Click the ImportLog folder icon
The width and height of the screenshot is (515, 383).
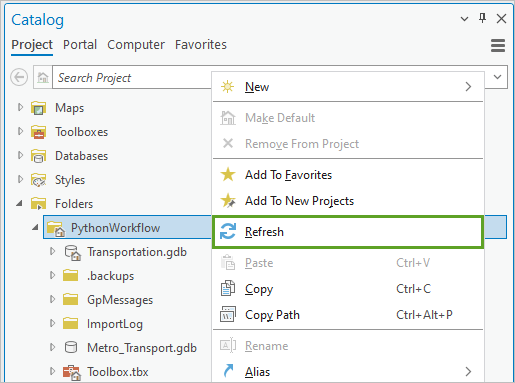(70, 324)
